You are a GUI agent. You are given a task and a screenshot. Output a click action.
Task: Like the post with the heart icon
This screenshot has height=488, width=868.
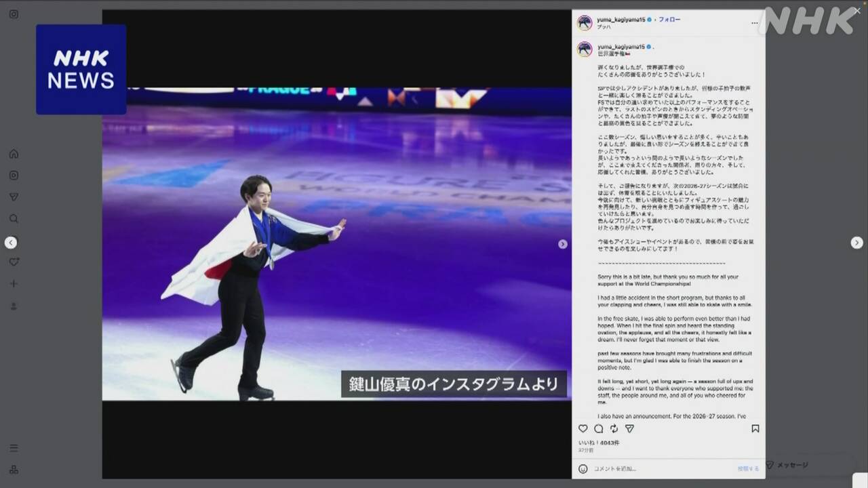coord(583,428)
